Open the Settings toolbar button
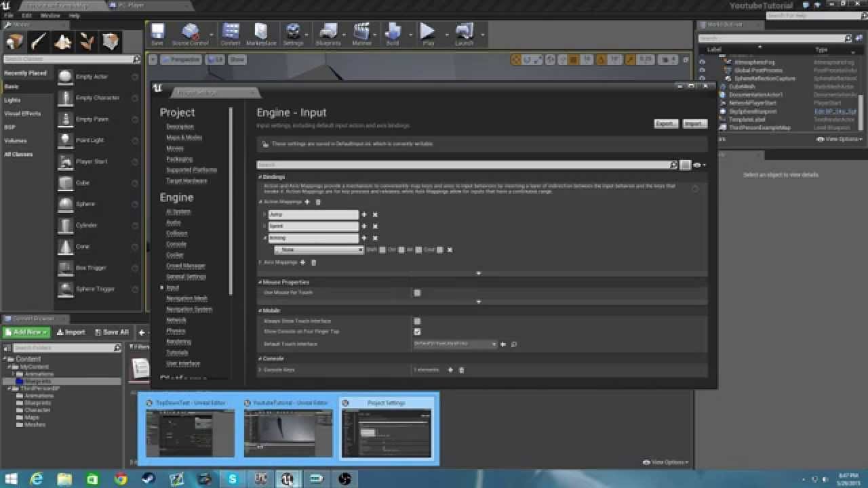868x488 pixels. (x=294, y=34)
